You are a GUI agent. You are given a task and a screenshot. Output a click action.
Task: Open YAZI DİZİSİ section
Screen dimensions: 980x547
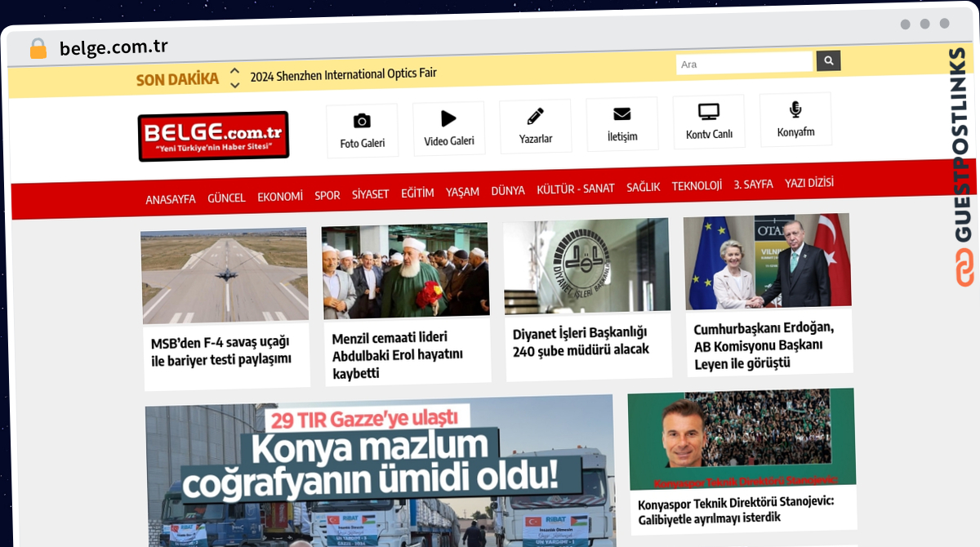click(x=809, y=183)
